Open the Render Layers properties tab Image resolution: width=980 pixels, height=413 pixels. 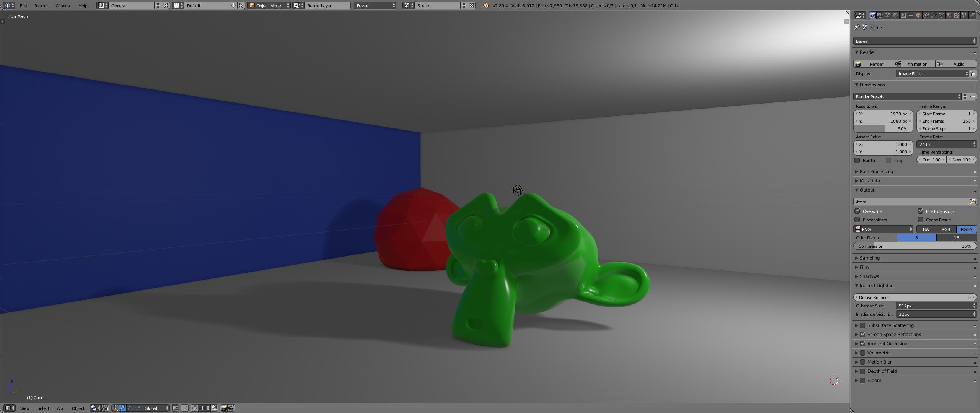880,15
